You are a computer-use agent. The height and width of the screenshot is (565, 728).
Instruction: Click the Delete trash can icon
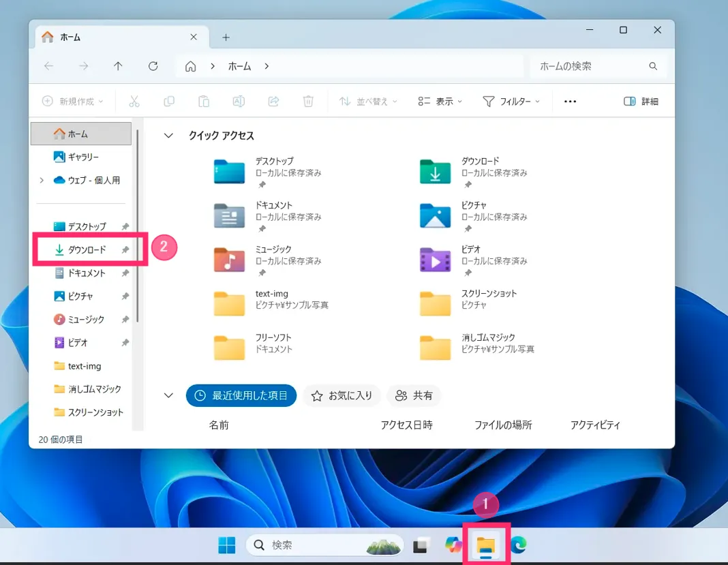(308, 102)
